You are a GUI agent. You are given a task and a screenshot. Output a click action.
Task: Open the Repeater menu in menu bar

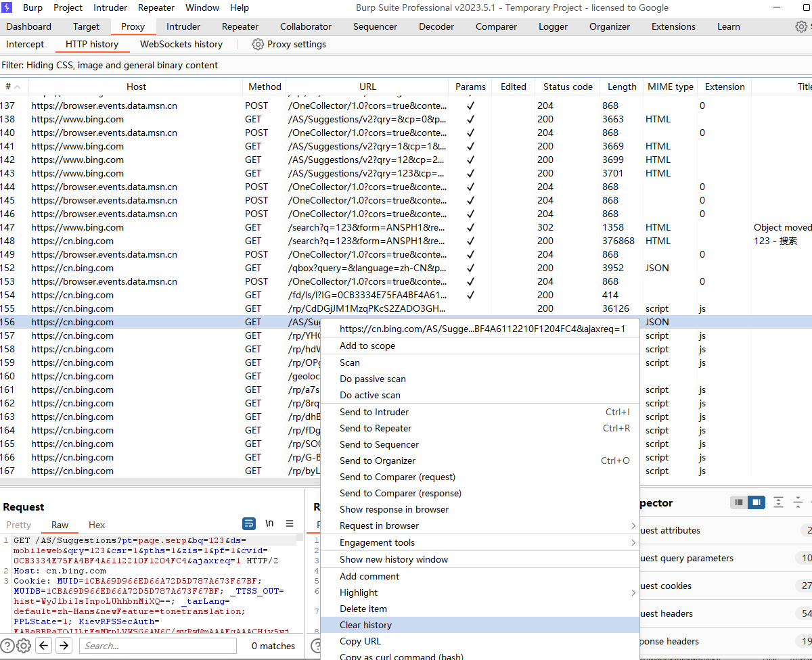point(156,7)
